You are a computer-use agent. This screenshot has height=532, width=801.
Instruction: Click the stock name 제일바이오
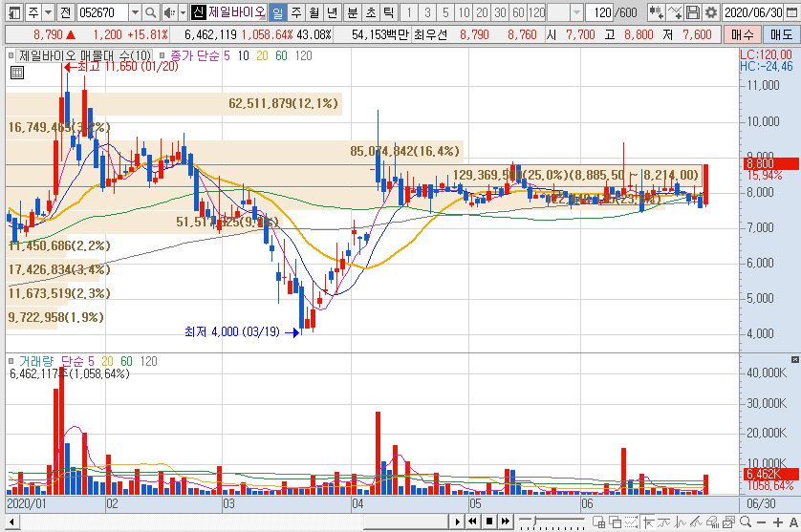click(236, 12)
